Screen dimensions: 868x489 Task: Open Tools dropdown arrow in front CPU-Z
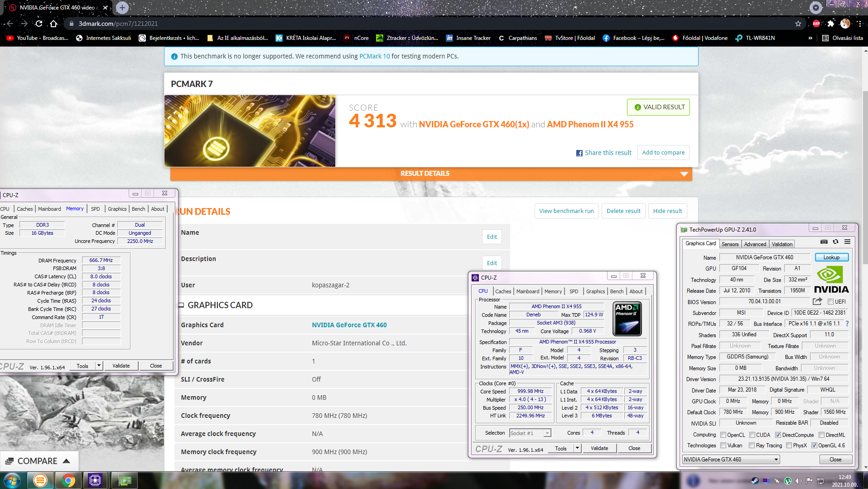pyautogui.click(x=577, y=448)
